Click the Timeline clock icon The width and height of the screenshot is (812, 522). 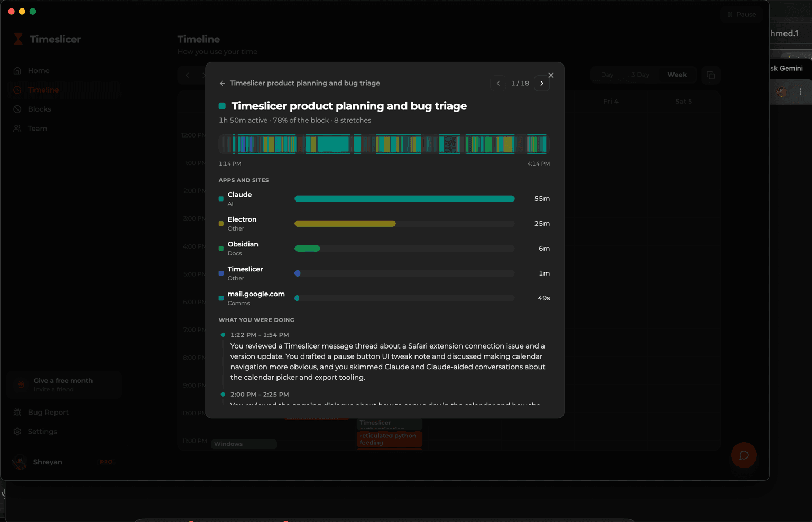click(x=17, y=90)
